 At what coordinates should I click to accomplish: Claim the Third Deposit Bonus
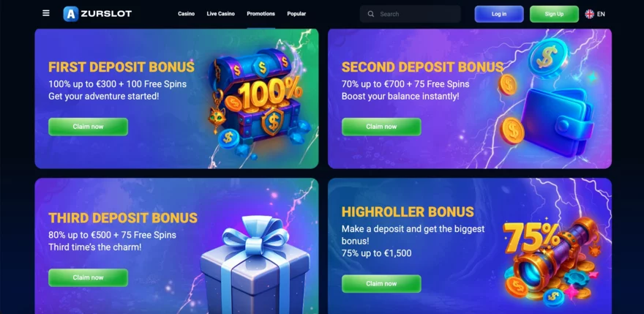tap(89, 277)
